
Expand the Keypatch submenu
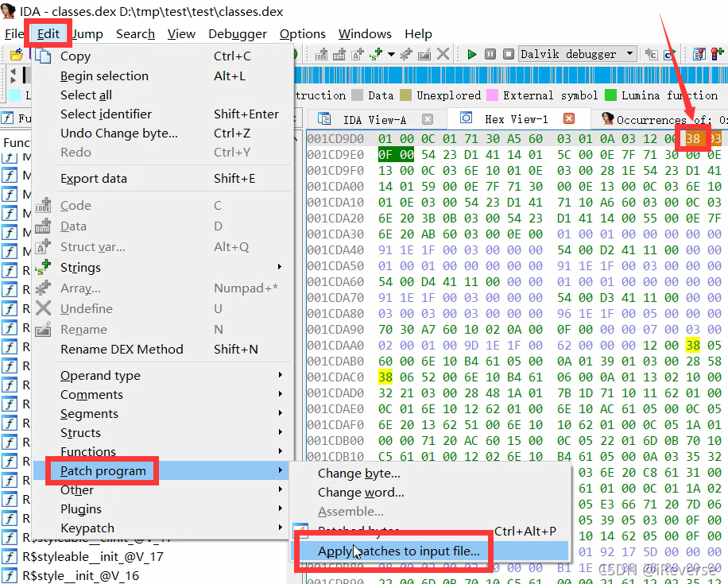pos(162,528)
